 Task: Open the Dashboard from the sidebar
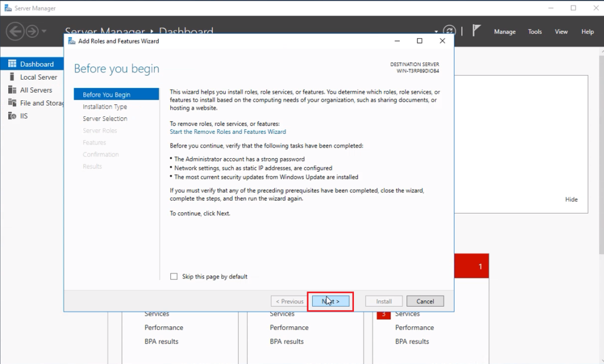click(32, 63)
